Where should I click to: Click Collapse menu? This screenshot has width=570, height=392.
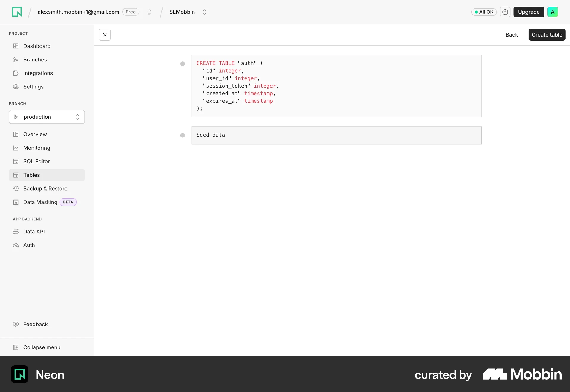tap(47, 347)
